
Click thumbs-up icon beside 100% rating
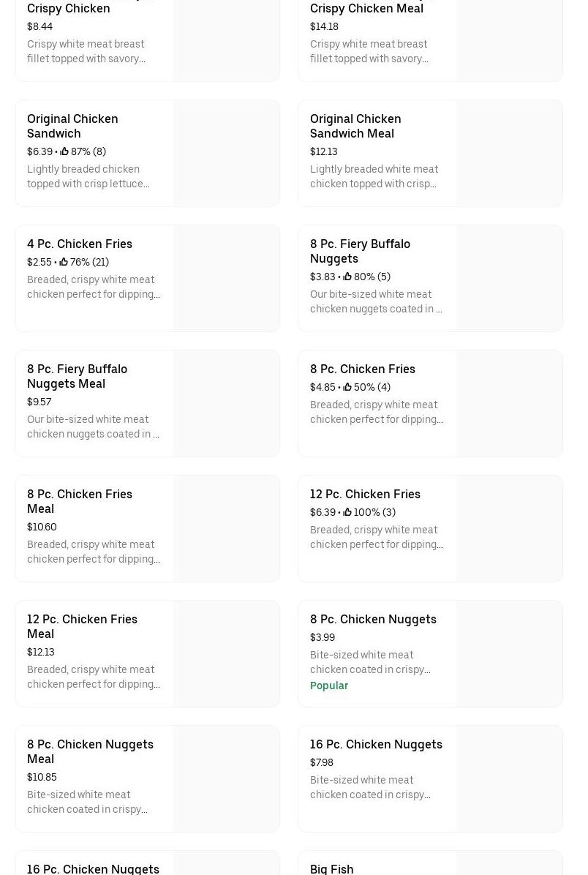[x=347, y=512]
